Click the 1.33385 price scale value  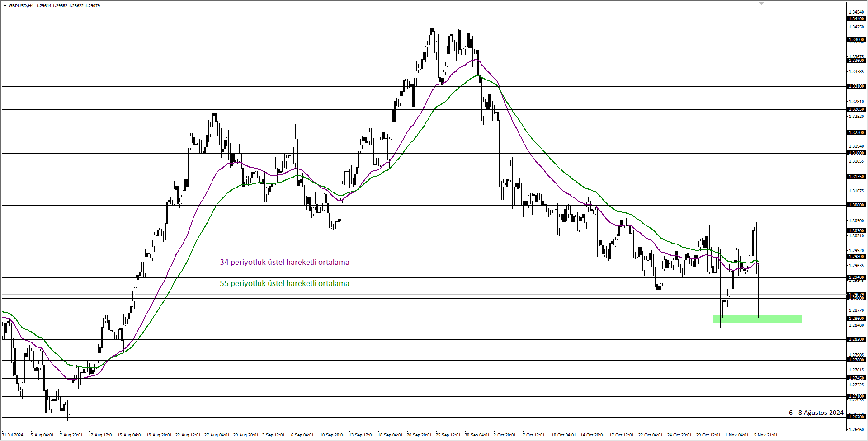[x=856, y=72]
